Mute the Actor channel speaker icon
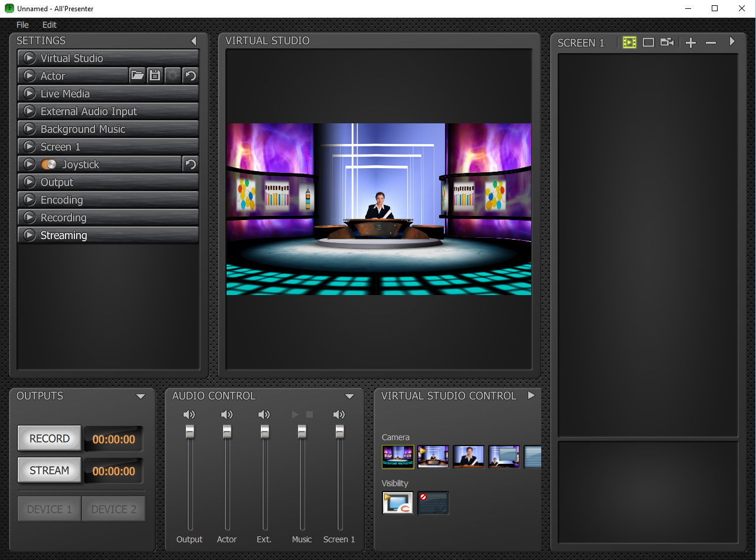Image resolution: width=756 pixels, height=560 pixels. point(227,415)
